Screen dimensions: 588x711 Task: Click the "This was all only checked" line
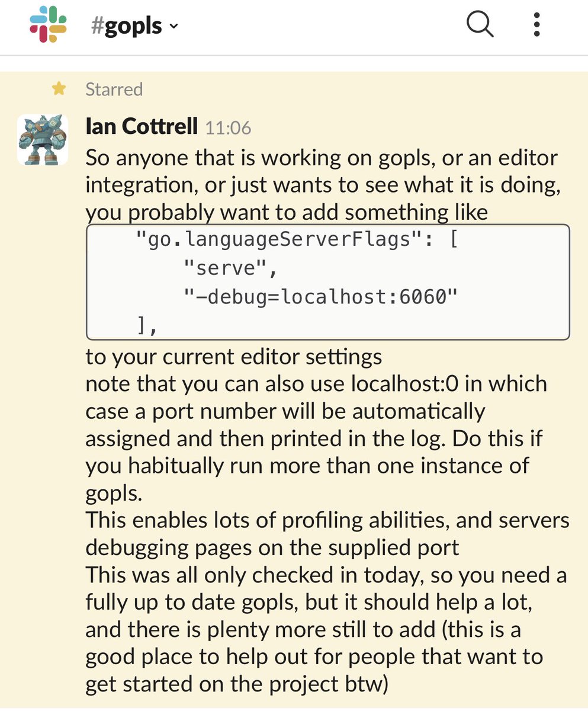(x=326, y=575)
